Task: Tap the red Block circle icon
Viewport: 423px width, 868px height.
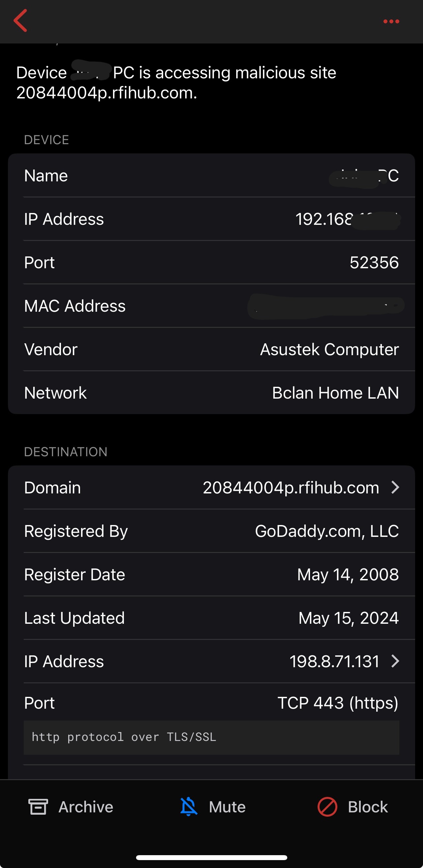Action: point(327,807)
